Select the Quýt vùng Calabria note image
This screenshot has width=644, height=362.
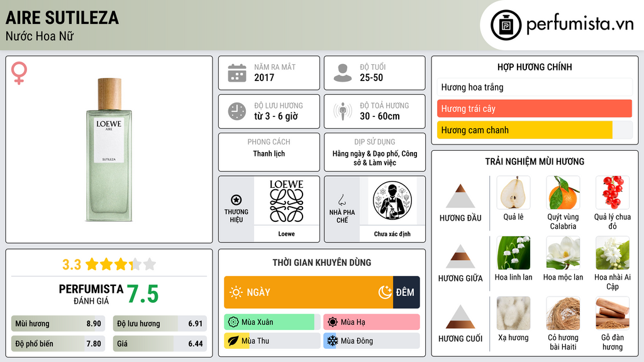tap(563, 192)
